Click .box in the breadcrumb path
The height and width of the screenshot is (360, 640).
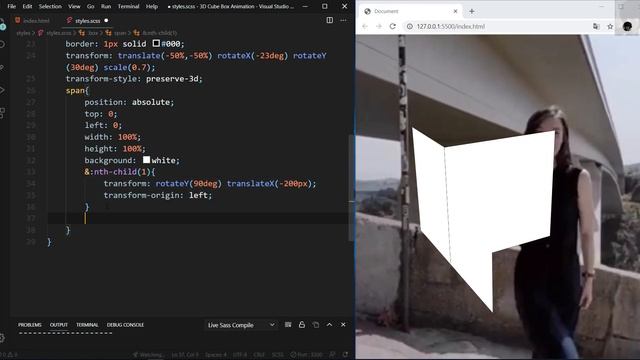(93, 33)
